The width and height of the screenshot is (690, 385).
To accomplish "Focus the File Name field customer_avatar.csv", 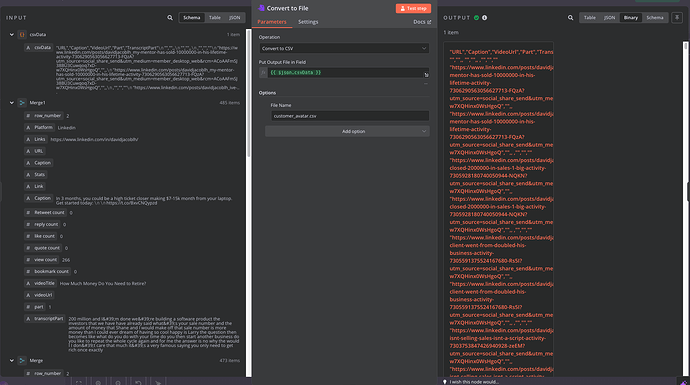I will point(350,116).
